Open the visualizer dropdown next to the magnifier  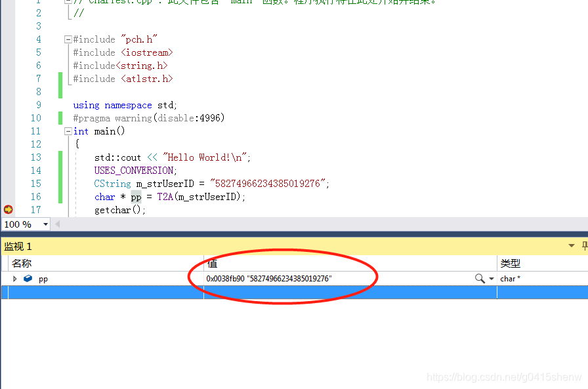click(x=491, y=278)
